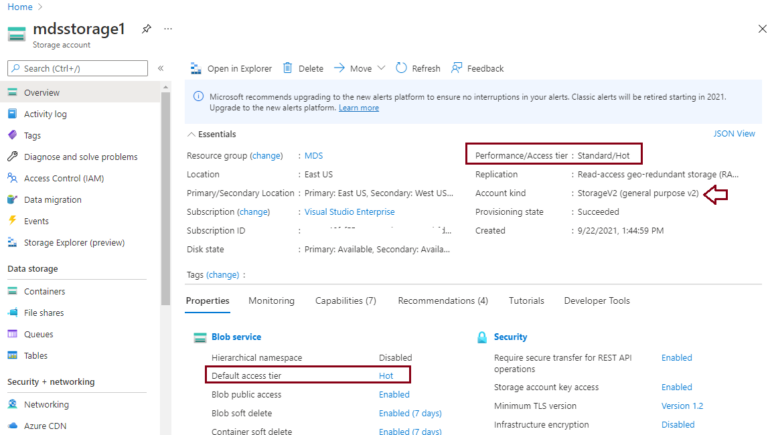Click Storage account key access Enabled link
Screen dimensions: 768x435
[676, 387]
